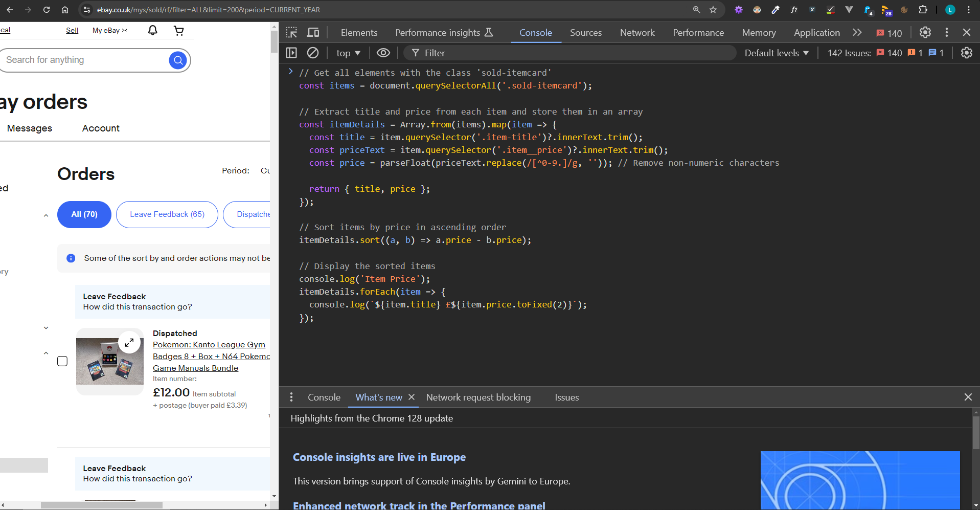Screen dimensions: 980x510
Task: Open the Pokemon bundle product thumbnail
Action: click(x=110, y=361)
